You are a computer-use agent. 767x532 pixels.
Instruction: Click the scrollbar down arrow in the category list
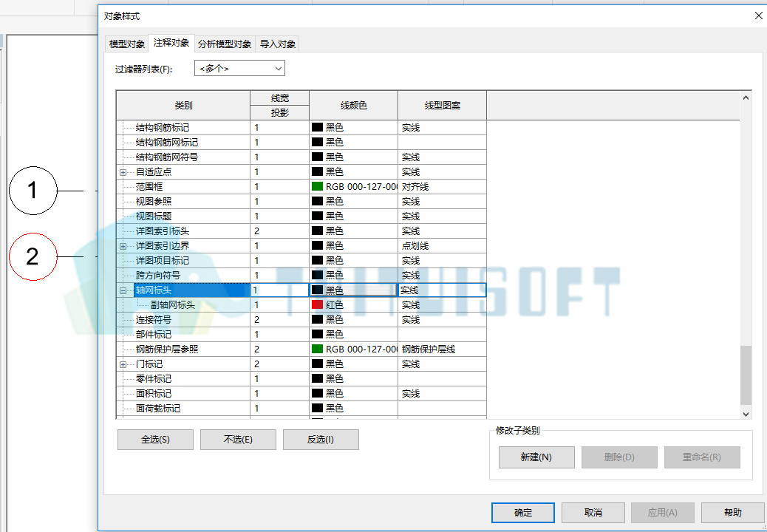[746, 414]
